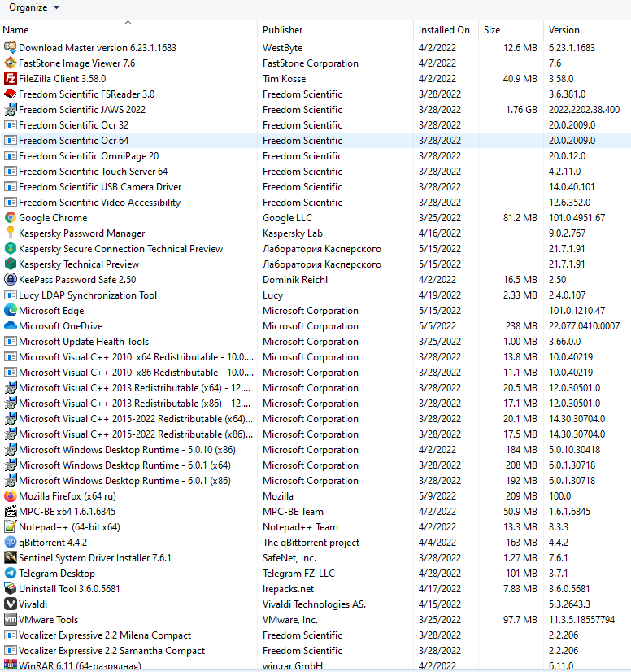Click The qBittorrent project publisher cell
The width and height of the screenshot is (631, 672).
click(x=311, y=542)
